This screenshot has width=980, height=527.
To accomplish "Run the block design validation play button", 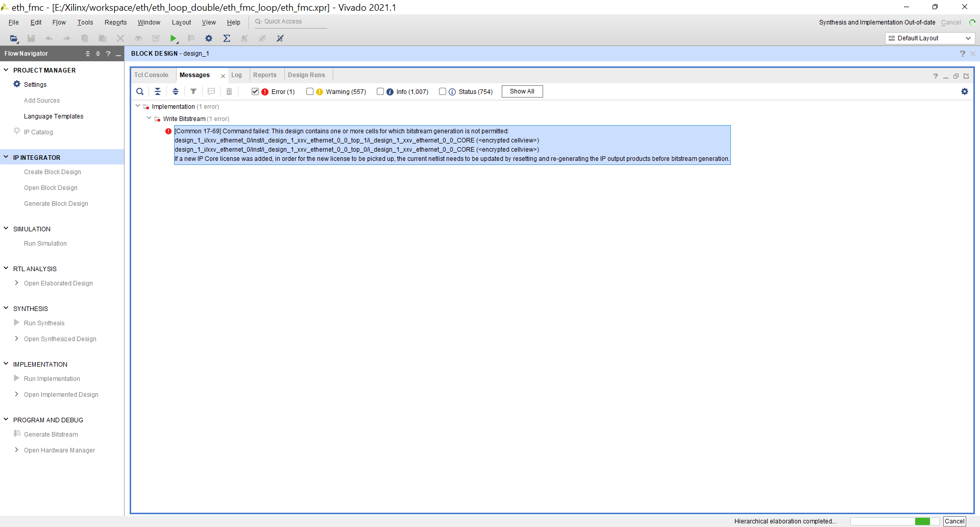I will click(174, 38).
